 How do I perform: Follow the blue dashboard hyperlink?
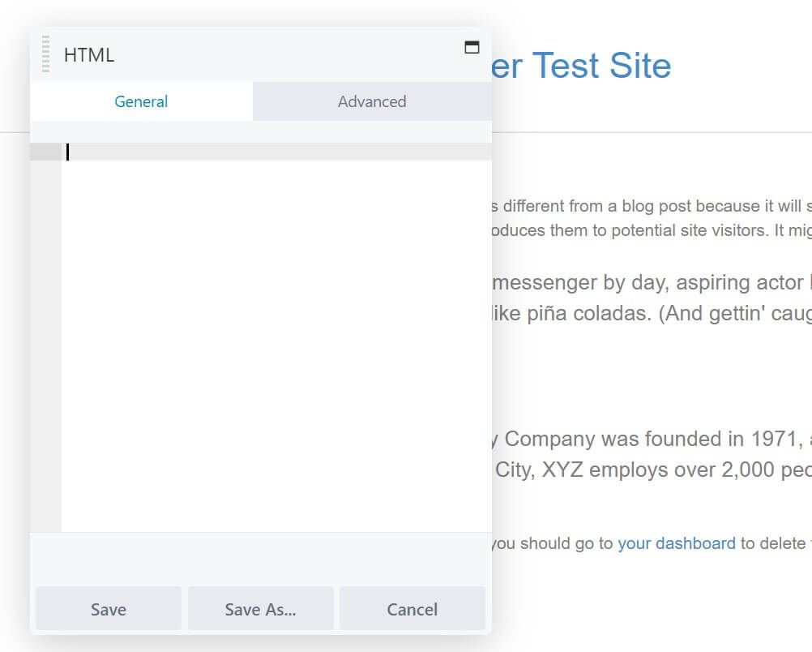tap(677, 543)
